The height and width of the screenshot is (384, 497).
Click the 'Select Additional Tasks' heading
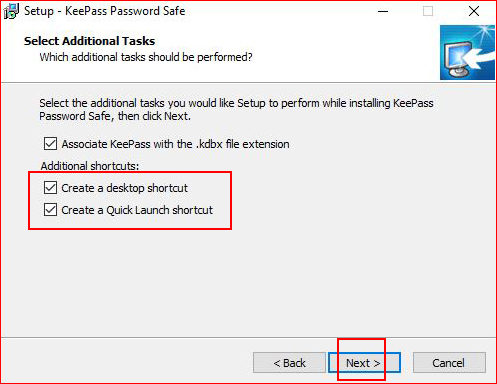pyautogui.click(x=89, y=41)
